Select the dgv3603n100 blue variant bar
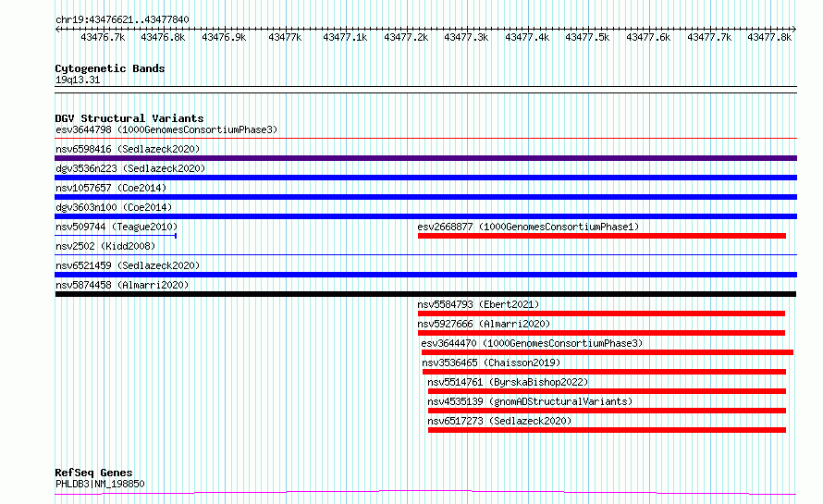The width and height of the screenshot is (823, 504). point(425,216)
